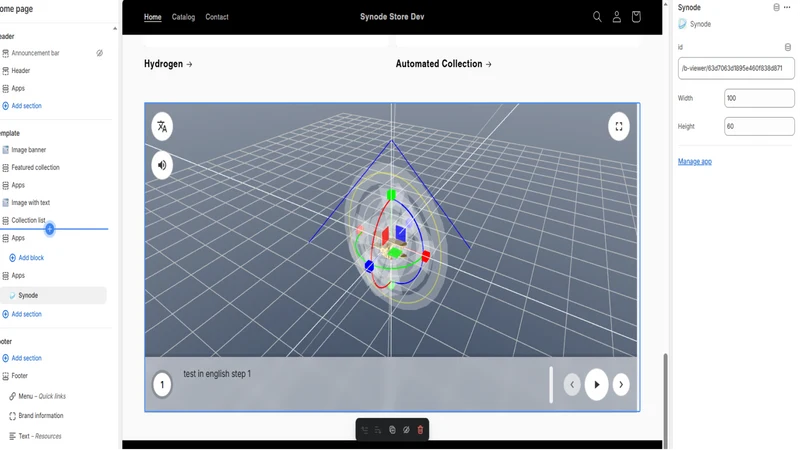800x450 pixels.
Task: Duplicate the selected Synode block
Action: click(392, 430)
